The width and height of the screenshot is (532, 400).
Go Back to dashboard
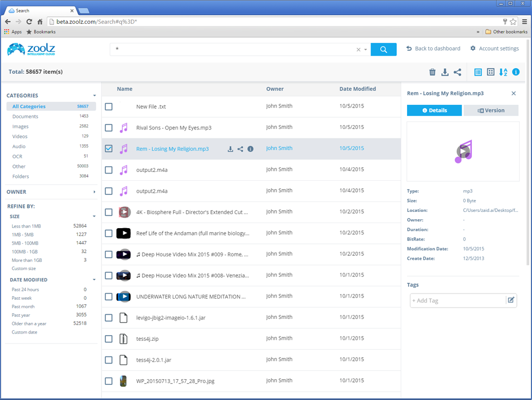pyautogui.click(x=433, y=48)
